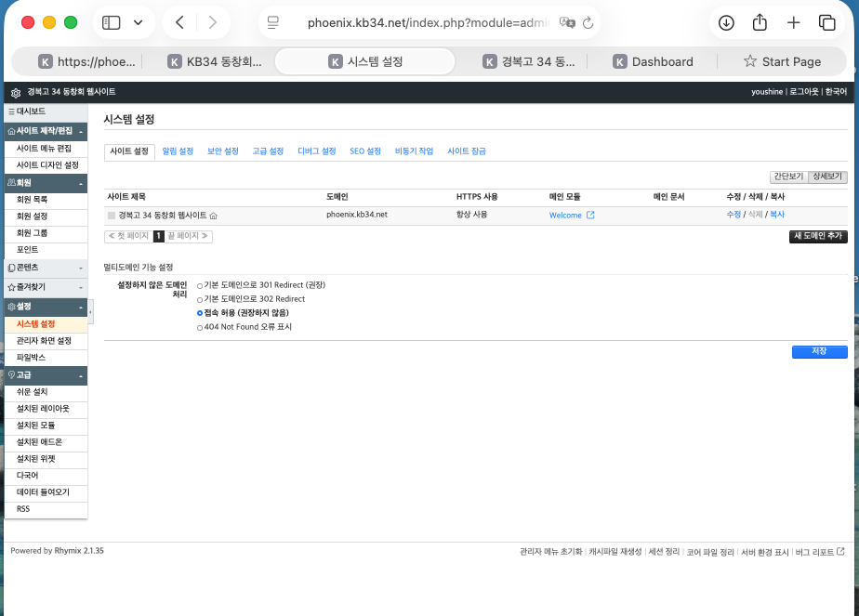Show tab overview icon
Screen dimensions: 859x616
(826, 22)
